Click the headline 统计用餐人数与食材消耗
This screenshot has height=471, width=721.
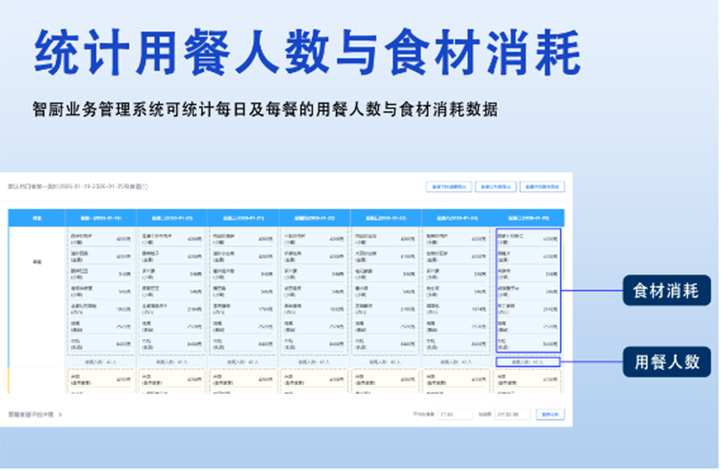point(307,52)
